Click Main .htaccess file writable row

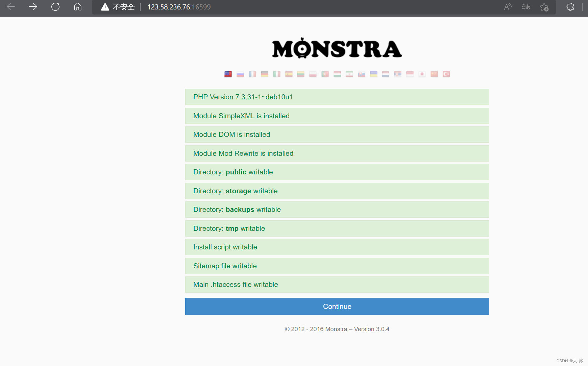(337, 285)
